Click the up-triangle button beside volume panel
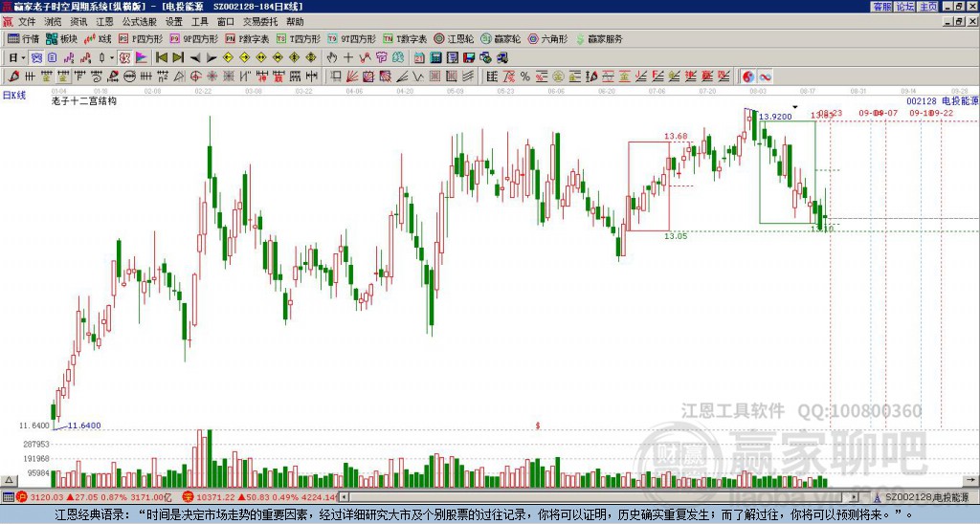Viewport: 980px width, 524px height. pyautogui.click(x=9, y=480)
